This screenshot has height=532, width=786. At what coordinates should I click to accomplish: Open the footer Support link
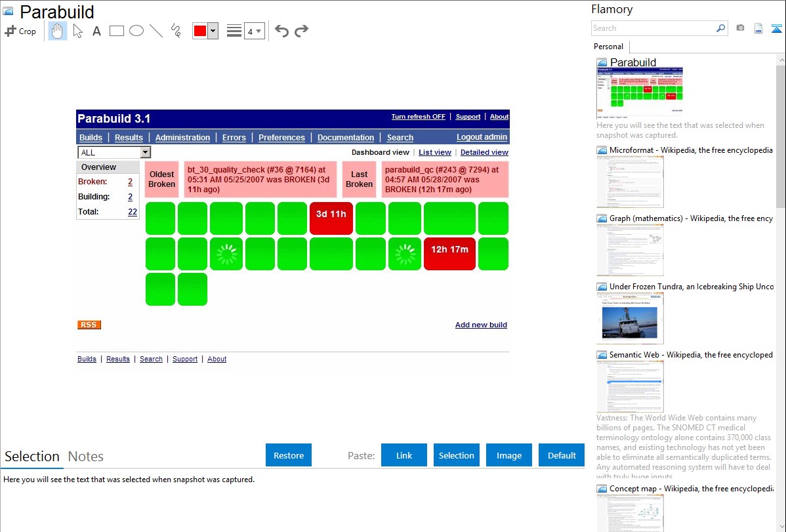point(185,359)
